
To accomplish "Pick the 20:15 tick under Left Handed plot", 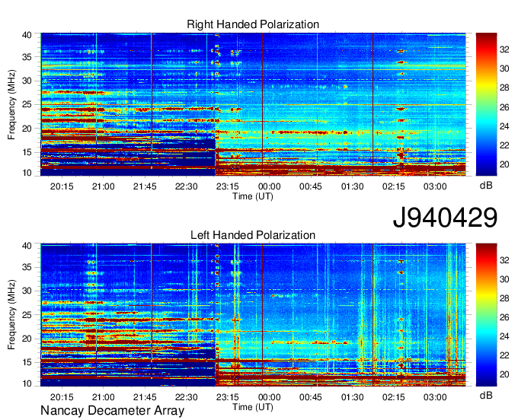I will [62, 397].
